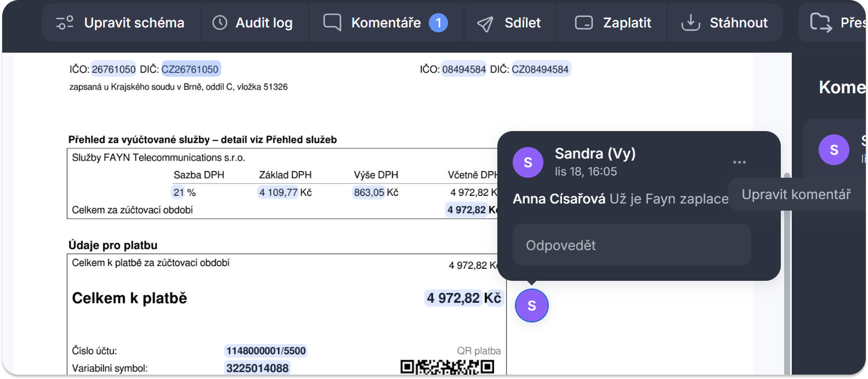Select the highlighted DIČ field CZ08494584
The height and width of the screenshot is (379, 868).
540,70
